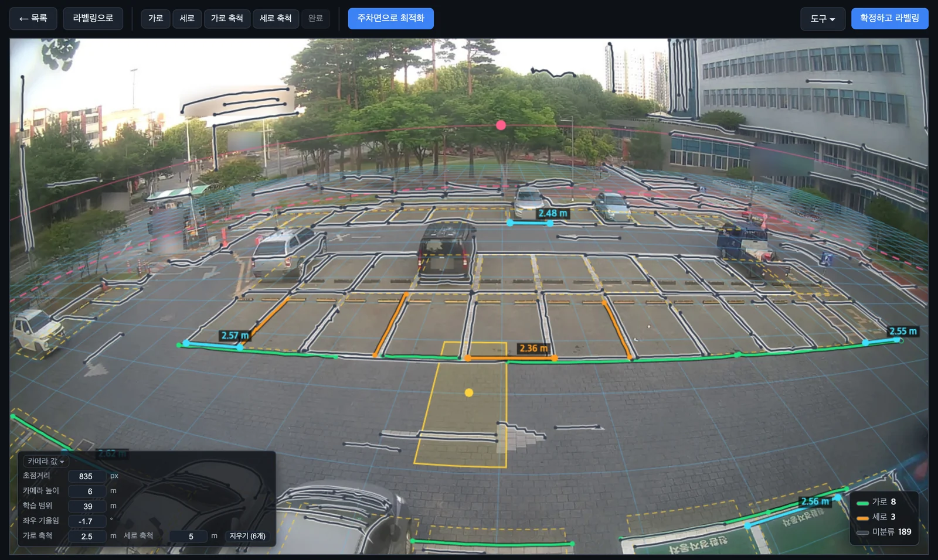Select the 세로 line mode
938x560 pixels.
187,18
